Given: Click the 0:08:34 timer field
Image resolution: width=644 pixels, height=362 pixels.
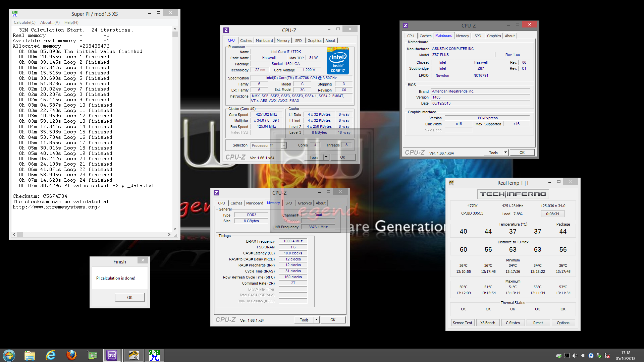Looking at the screenshot, I should click(552, 214).
